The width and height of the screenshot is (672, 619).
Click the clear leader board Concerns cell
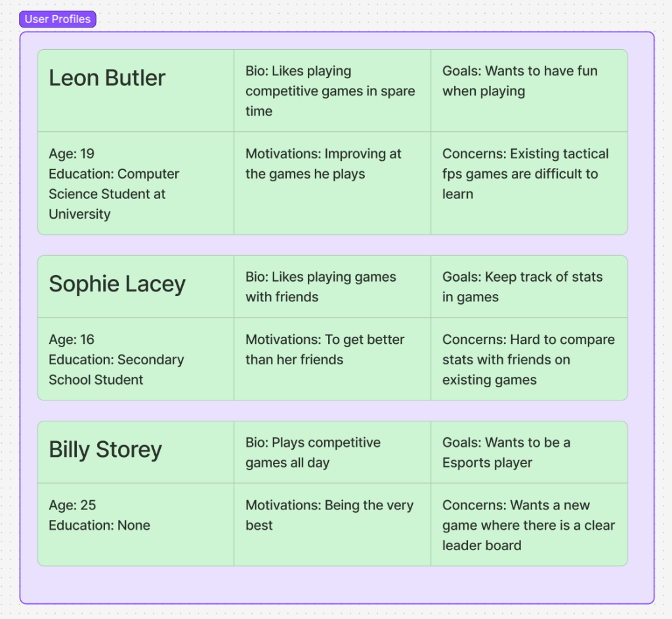point(528,524)
